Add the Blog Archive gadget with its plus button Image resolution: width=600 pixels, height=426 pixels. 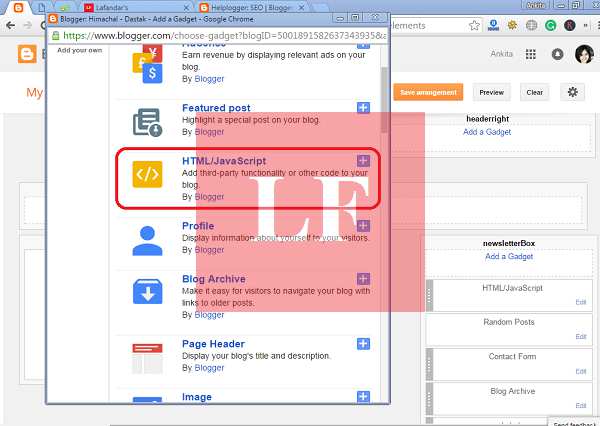[363, 279]
